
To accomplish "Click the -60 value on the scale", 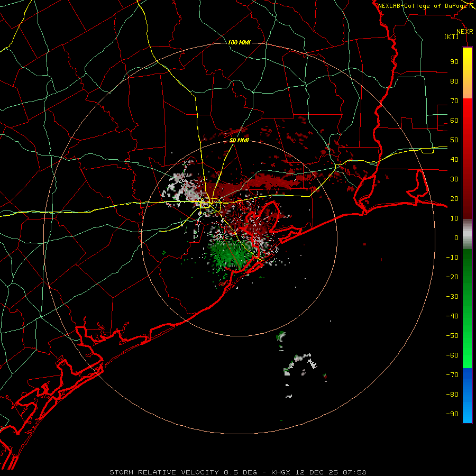I will coord(452,355).
